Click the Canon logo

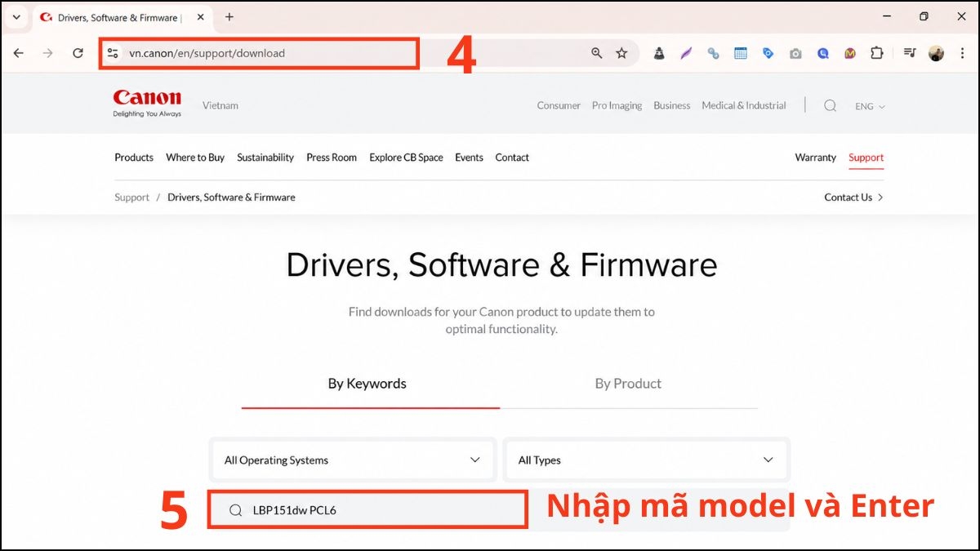point(147,104)
